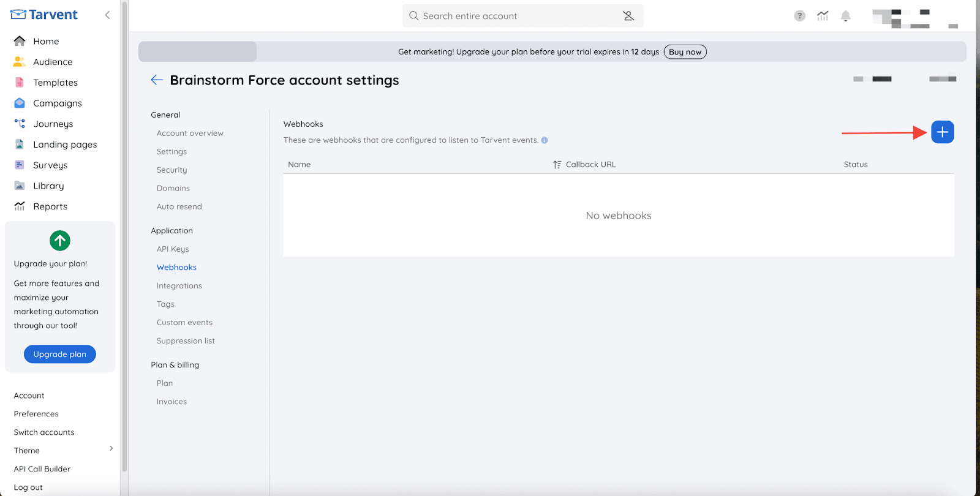Sort by Callback URL sort icon
This screenshot has height=496, width=980.
[x=557, y=165]
